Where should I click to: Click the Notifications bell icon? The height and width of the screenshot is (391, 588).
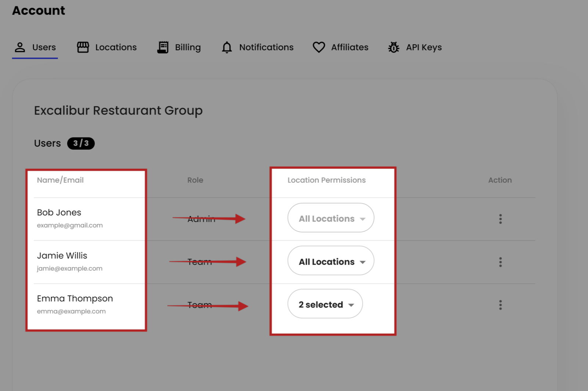[x=227, y=47]
